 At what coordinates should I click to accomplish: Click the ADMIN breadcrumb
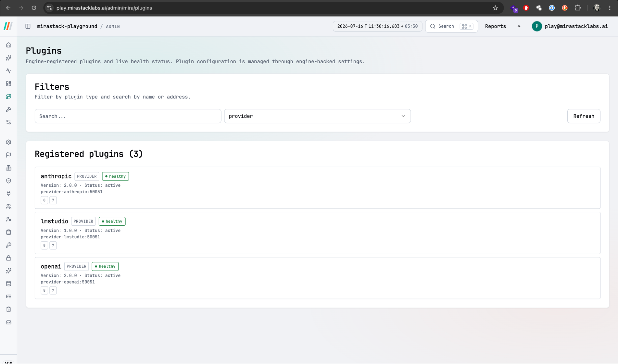[x=113, y=27]
